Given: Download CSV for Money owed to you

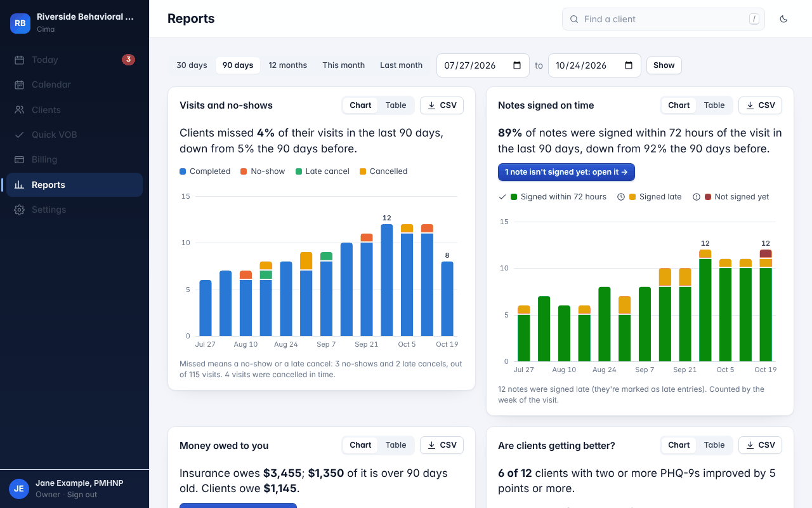Looking at the screenshot, I should coord(442,445).
